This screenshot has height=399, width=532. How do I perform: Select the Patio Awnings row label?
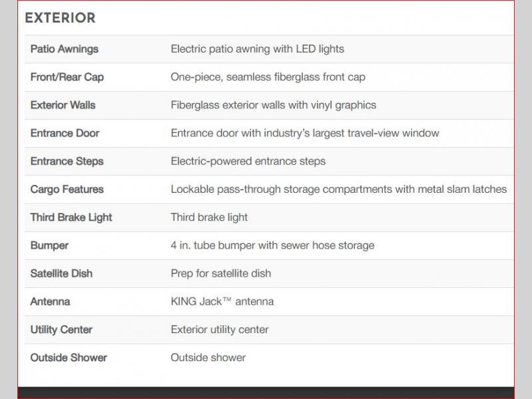click(64, 49)
